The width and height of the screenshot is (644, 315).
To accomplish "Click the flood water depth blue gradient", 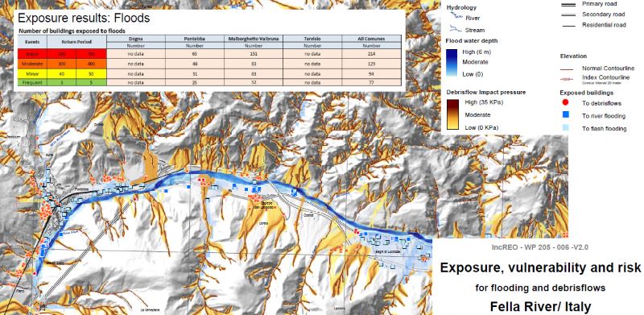I will [452, 63].
